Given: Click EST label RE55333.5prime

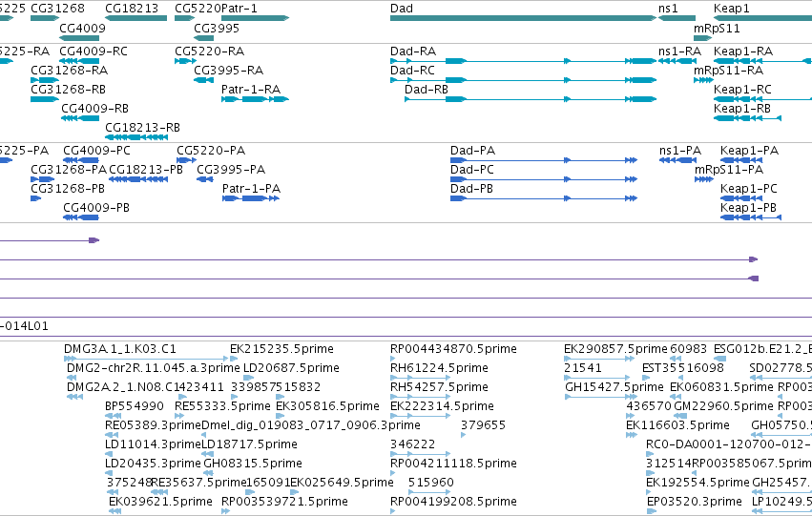Looking at the screenshot, I should click(222, 407).
